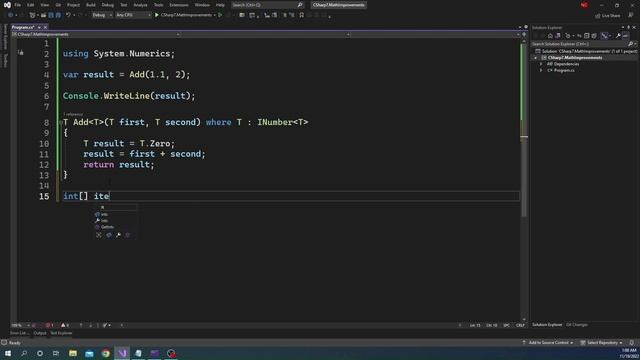
Task: Open the Debug configuration dropdown
Action: point(102,15)
